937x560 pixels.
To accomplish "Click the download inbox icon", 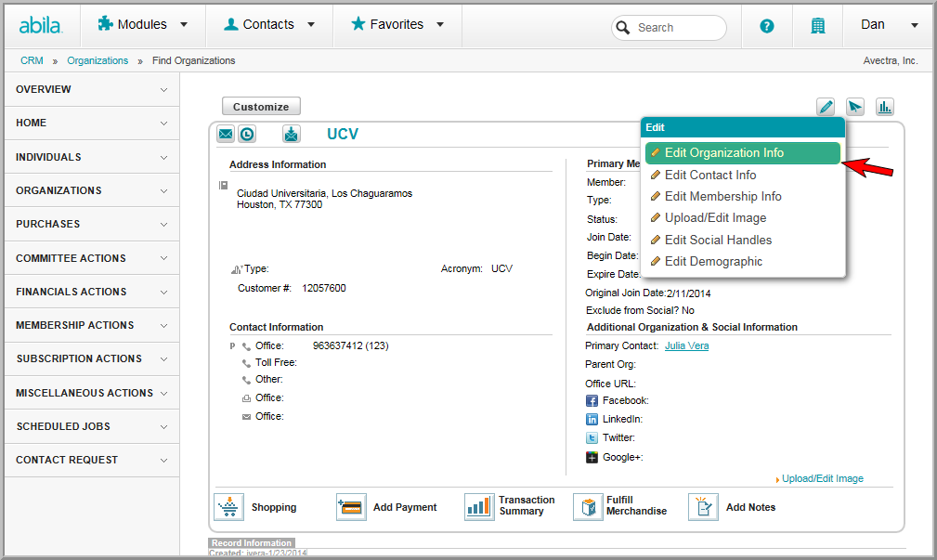I will tap(291, 134).
